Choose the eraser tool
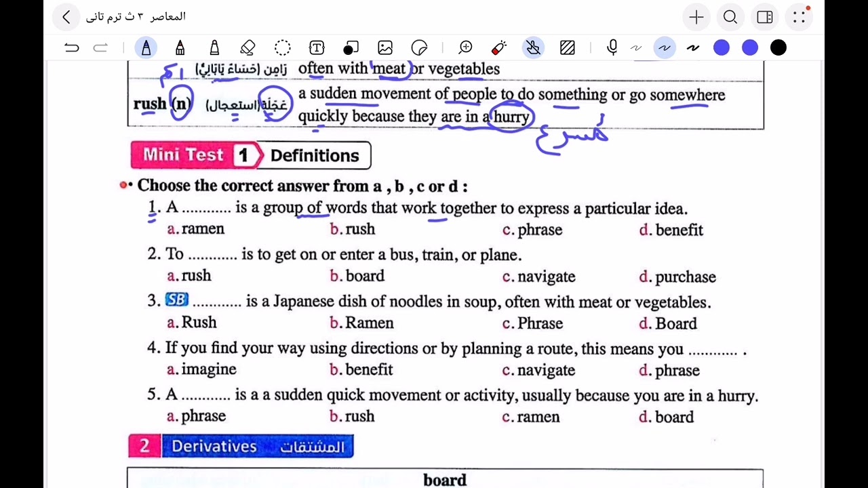Image resolution: width=868 pixels, height=488 pixels. pyautogui.click(x=248, y=47)
